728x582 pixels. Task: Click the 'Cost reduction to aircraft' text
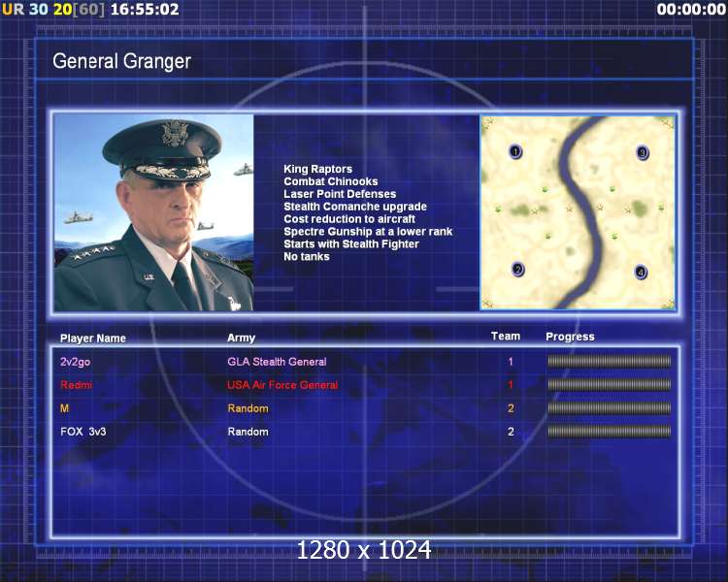[x=349, y=219]
